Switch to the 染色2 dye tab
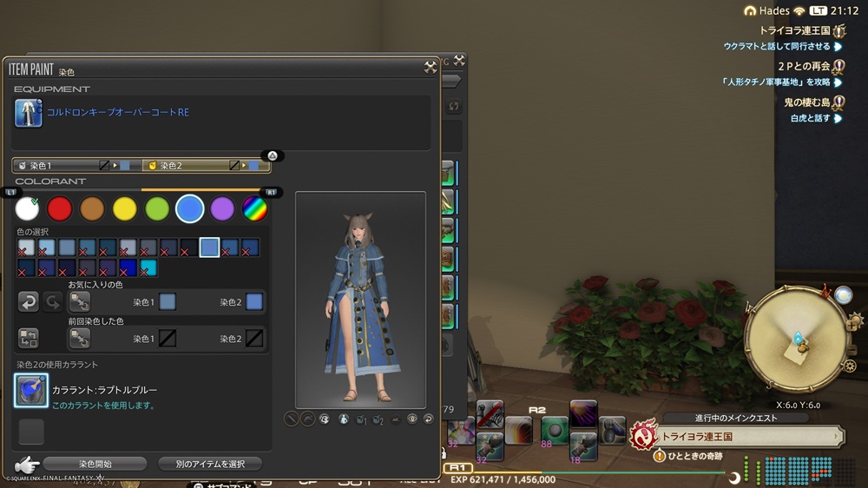Viewport: 868px width, 488px height. click(x=206, y=165)
